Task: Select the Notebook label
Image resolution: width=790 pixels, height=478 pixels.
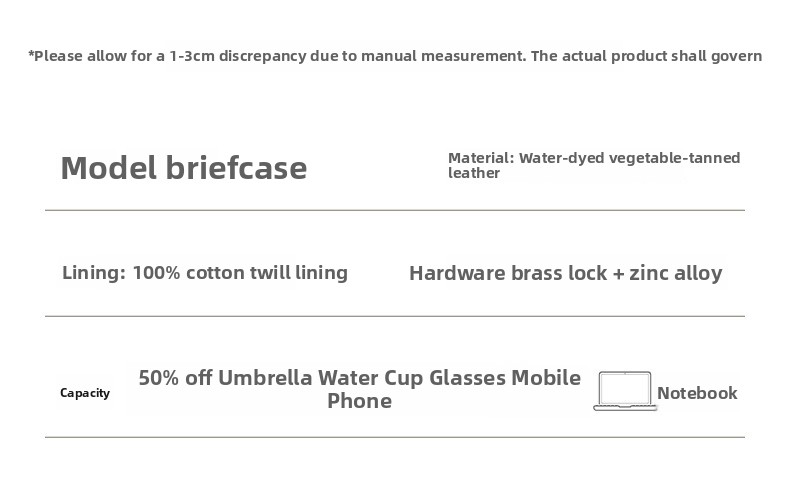Action: pos(697,393)
